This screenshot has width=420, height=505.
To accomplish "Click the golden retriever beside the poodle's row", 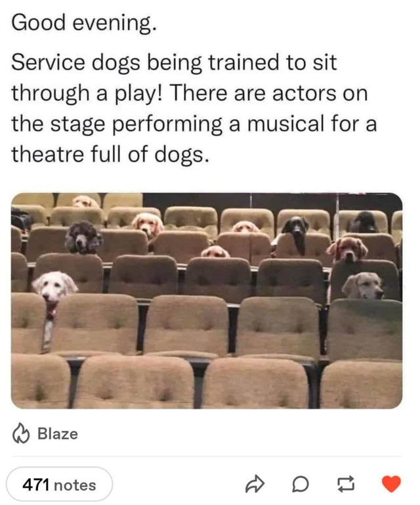I will (148, 225).
